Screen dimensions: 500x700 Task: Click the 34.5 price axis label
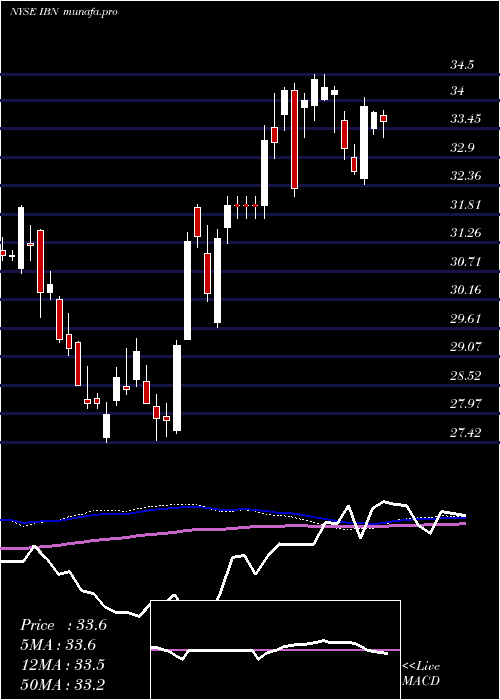point(462,65)
